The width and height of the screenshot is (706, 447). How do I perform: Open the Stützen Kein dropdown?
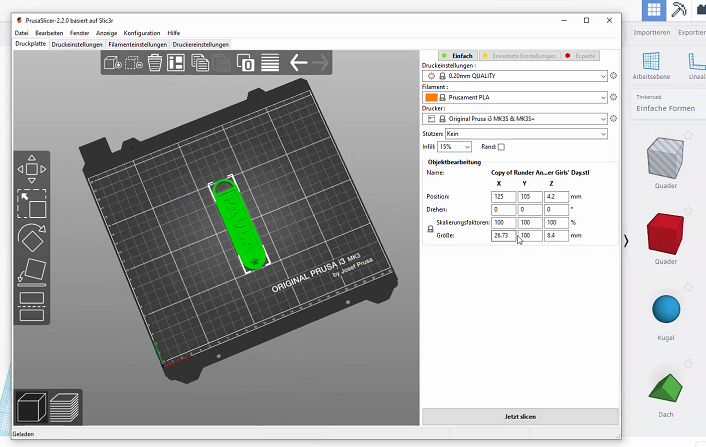point(526,134)
